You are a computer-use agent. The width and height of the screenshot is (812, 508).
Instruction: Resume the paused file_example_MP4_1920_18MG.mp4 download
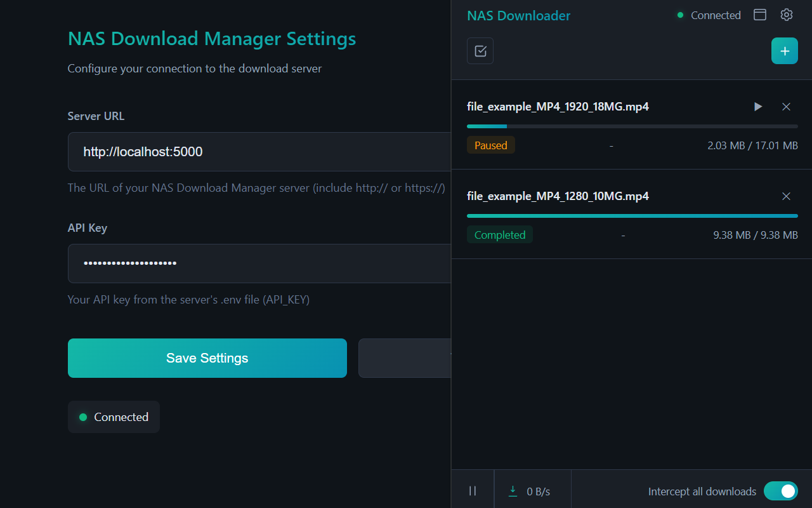click(758, 107)
